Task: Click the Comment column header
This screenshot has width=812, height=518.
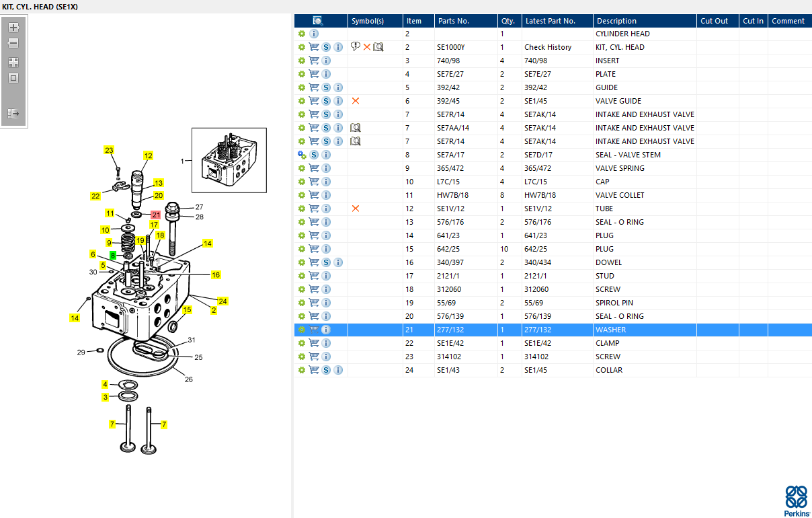Action: (x=790, y=21)
